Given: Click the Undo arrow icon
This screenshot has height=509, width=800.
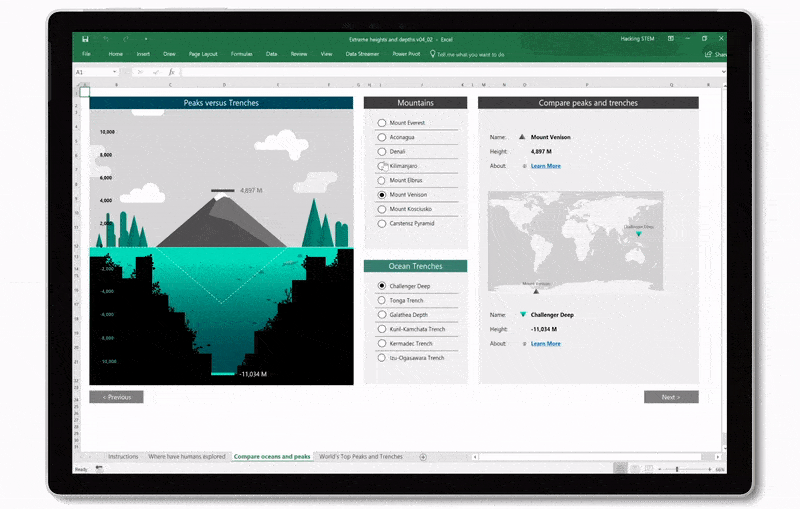Looking at the screenshot, I should coord(107,39).
